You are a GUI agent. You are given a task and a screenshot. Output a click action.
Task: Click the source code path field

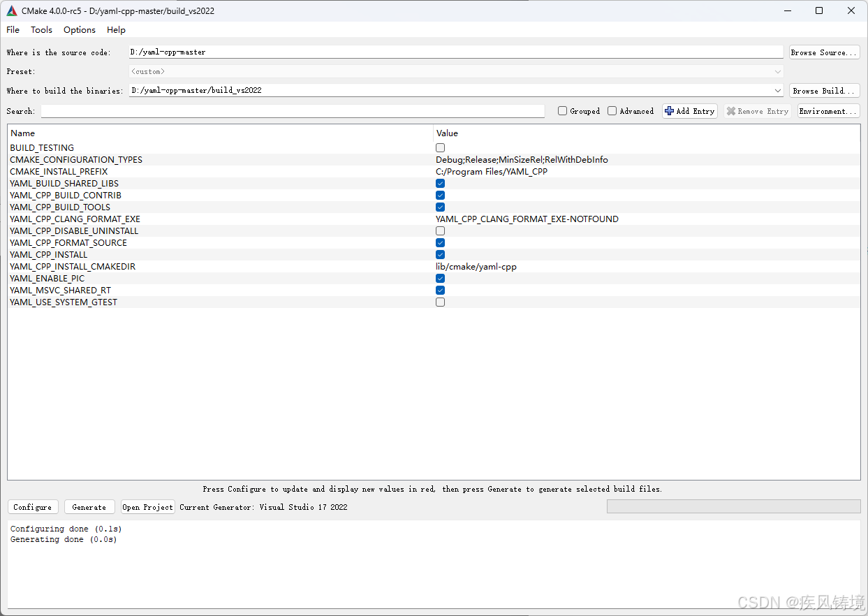pos(456,52)
